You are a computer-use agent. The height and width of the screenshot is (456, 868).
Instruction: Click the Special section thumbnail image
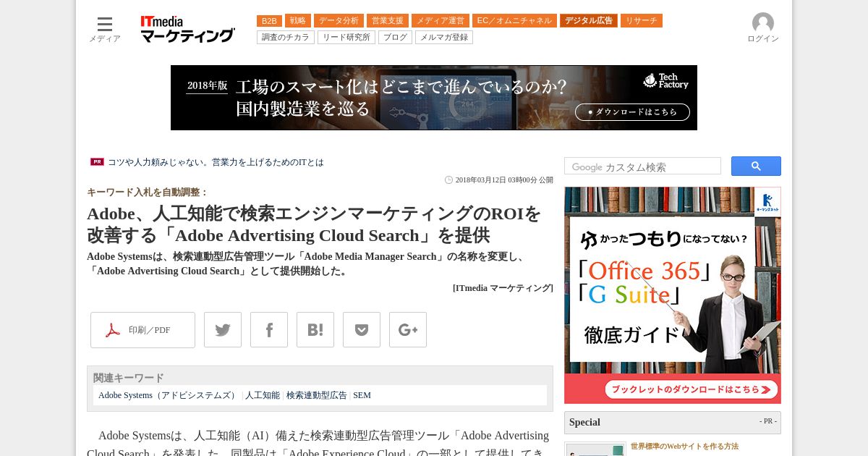pos(596,449)
